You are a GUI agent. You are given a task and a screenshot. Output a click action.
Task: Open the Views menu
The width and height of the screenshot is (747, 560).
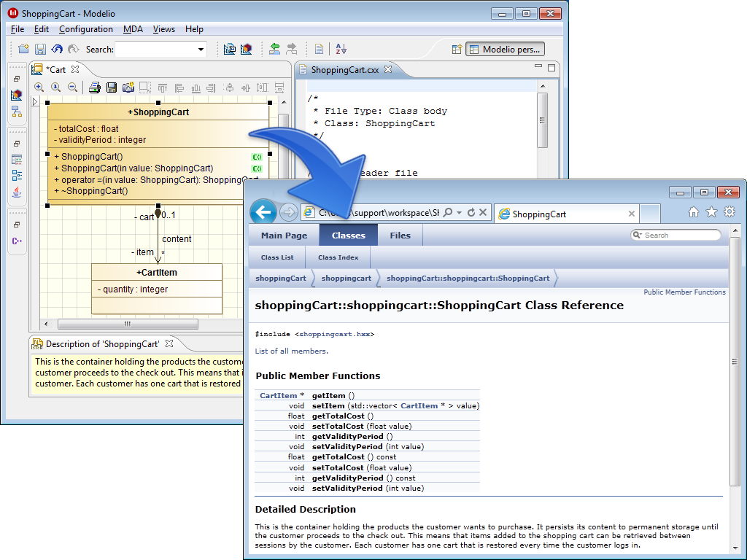[164, 29]
